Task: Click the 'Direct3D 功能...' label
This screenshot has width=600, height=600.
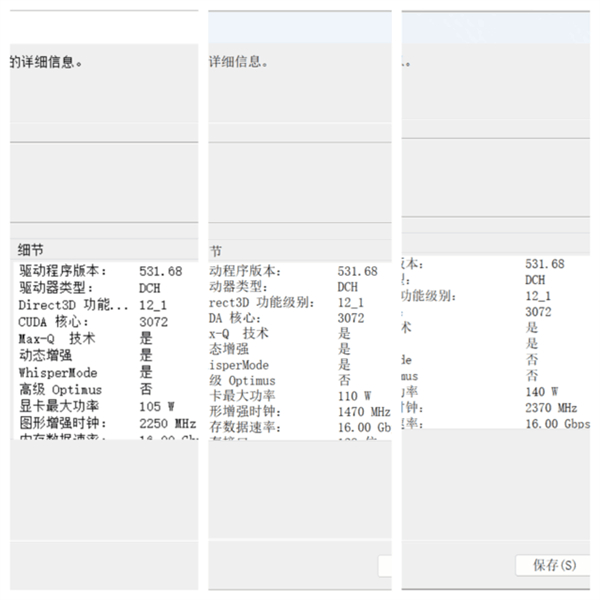Action: pyautogui.click(x=73, y=305)
